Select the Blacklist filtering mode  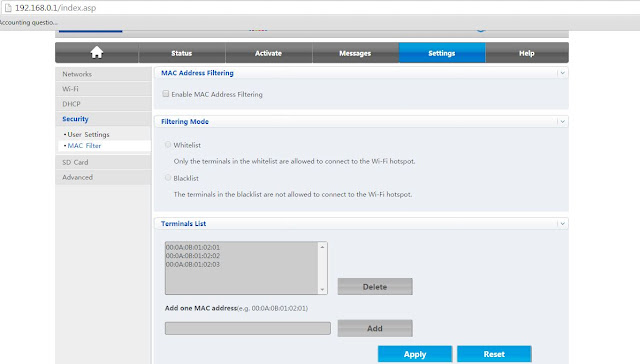pos(168,178)
